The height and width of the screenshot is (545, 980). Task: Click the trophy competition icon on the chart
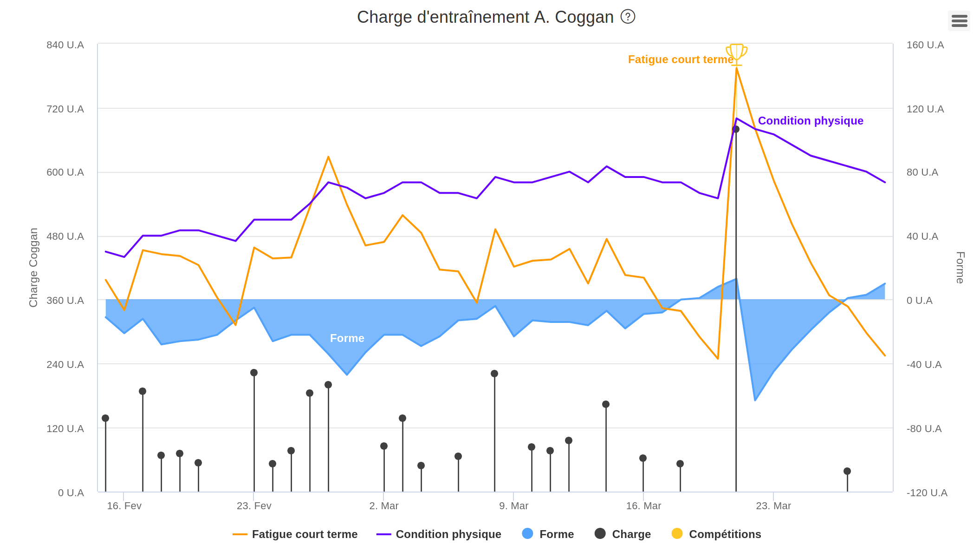click(736, 53)
